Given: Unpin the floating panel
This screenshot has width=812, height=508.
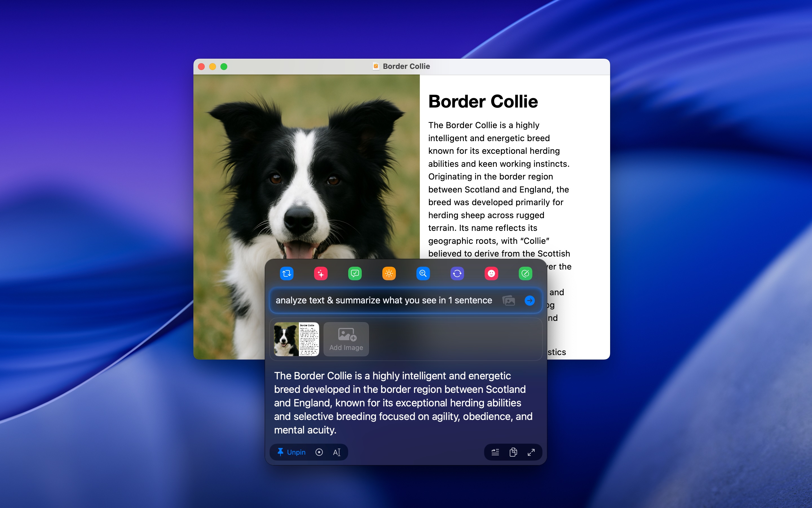Looking at the screenshot, I should (x=291, y=452).
